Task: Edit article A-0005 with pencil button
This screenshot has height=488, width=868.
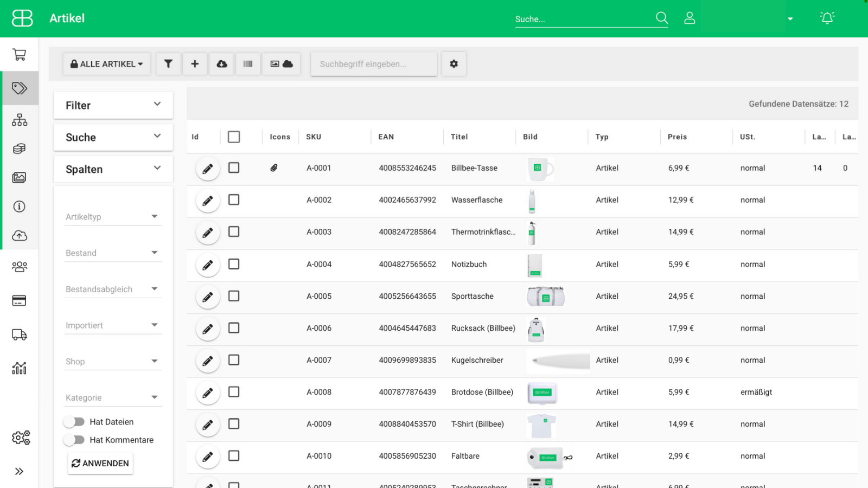Action: 208,297
